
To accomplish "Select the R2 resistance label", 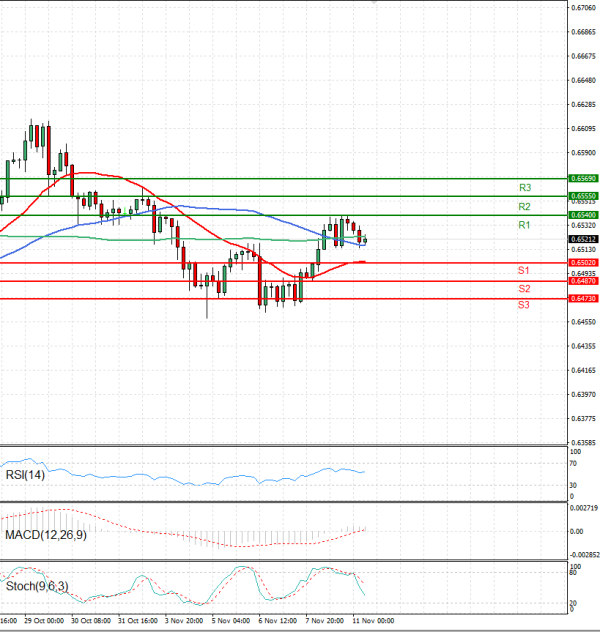I will point(524,206).
